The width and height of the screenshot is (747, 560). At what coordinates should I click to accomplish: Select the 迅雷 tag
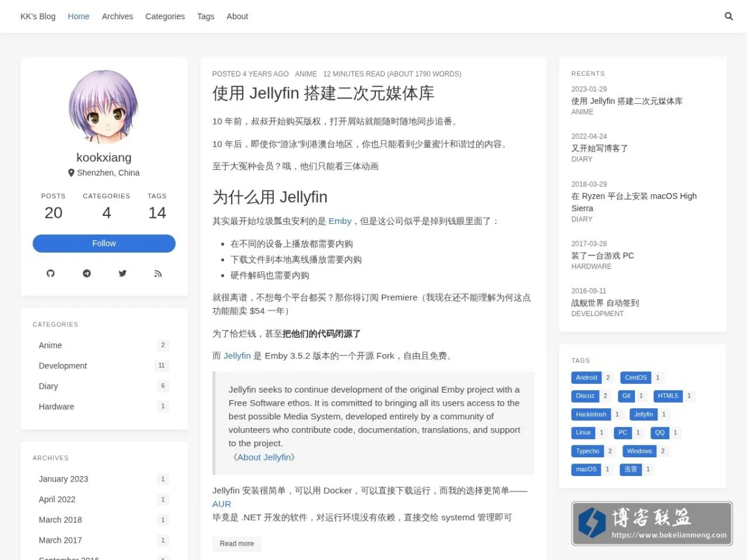(631, 469)
